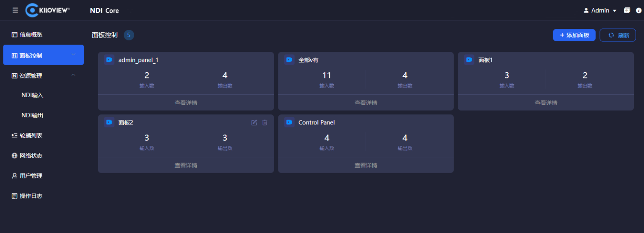Click the camera icon on admin_panel_1 card
The width and height of the screenshot is (644, 233).
(109, 60)
